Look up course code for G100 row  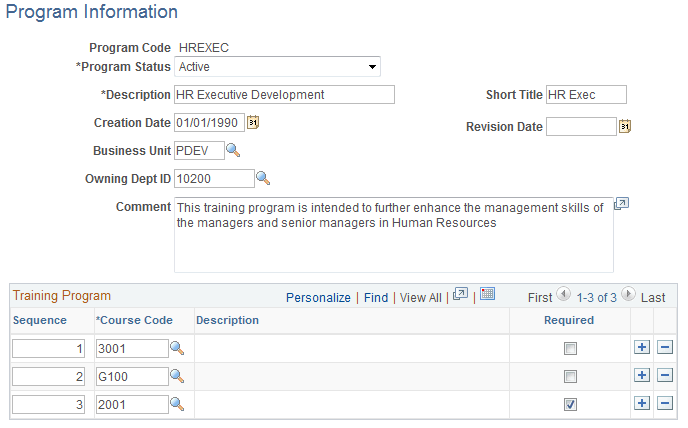177,377
